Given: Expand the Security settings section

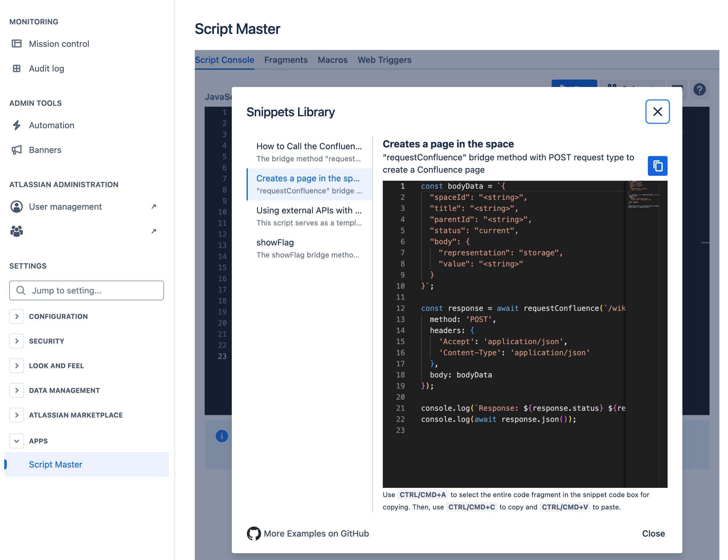Looking at the screenshot, I should tap(17, 341).
